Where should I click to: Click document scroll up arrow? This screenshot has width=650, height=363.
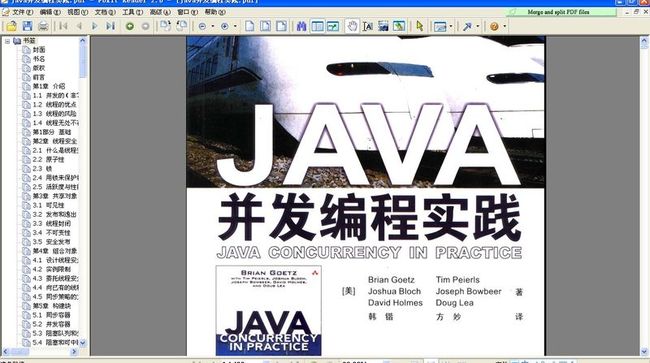point(645,40)
